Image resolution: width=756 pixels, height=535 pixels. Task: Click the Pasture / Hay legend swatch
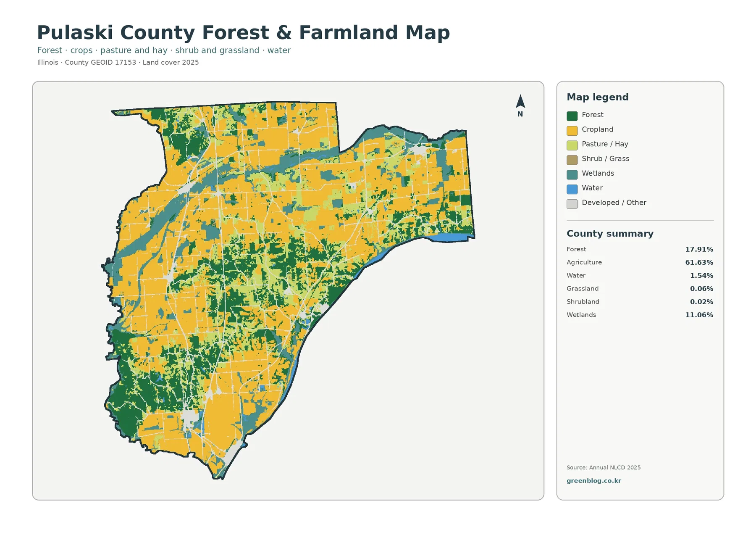coord(572,145)
